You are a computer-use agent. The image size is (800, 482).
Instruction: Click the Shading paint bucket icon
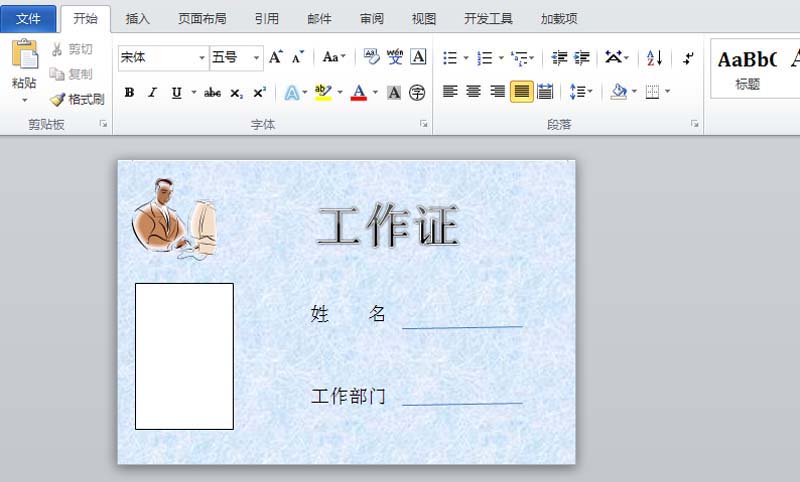[x=619, y=92]
